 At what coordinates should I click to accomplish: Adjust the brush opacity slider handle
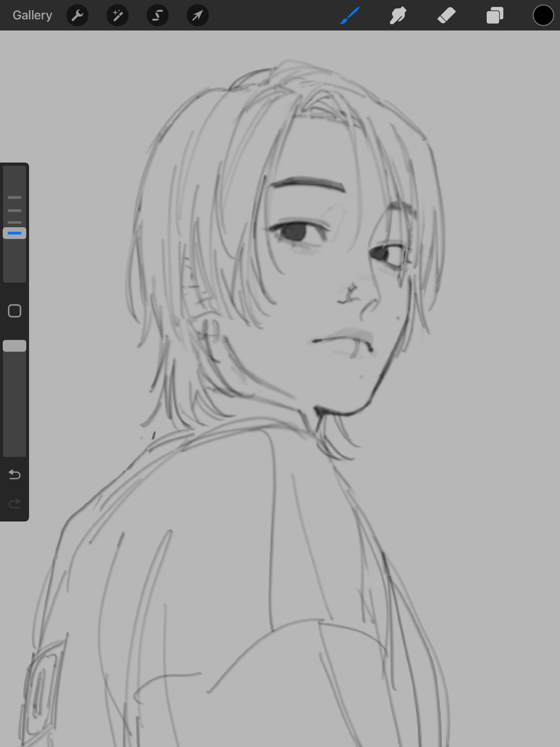[15, 346]
